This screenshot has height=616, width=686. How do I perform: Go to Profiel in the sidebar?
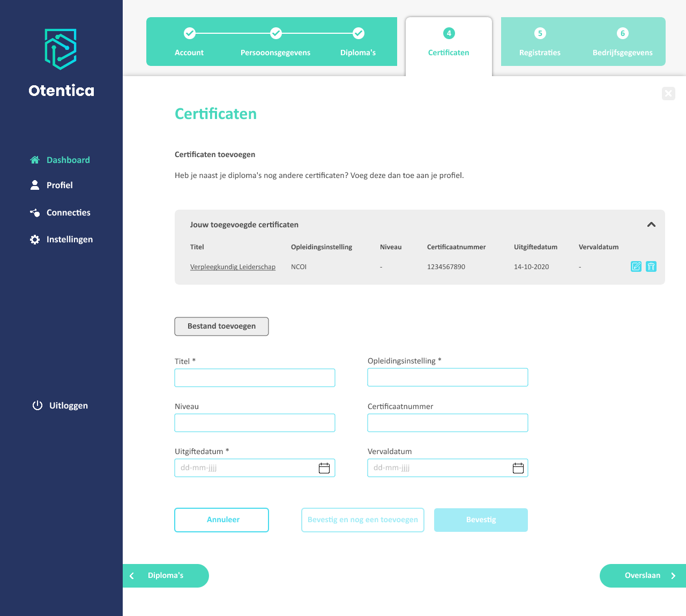coord(51,185)
